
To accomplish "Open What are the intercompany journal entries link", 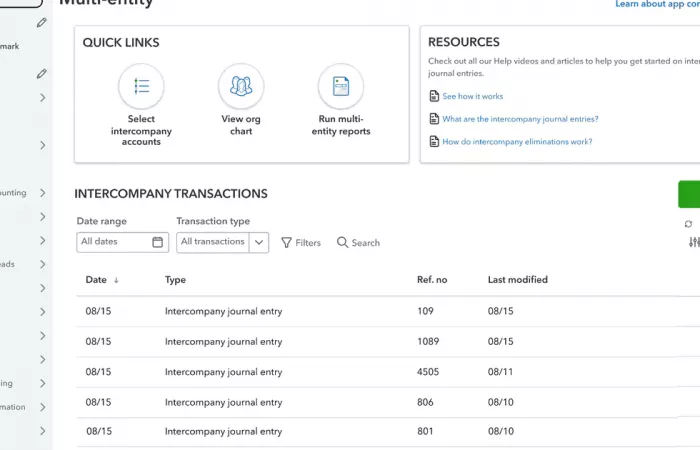I will pos(520,119).
